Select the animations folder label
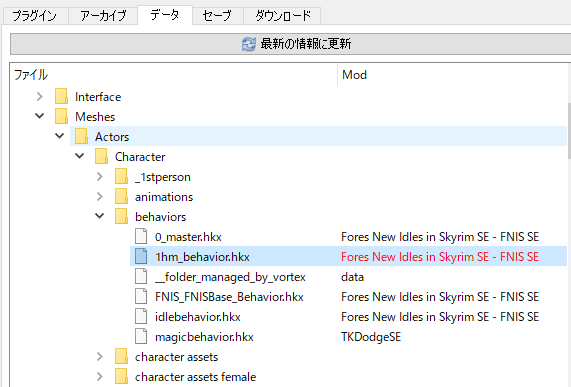571x387 pixels. tap(164, 197)
